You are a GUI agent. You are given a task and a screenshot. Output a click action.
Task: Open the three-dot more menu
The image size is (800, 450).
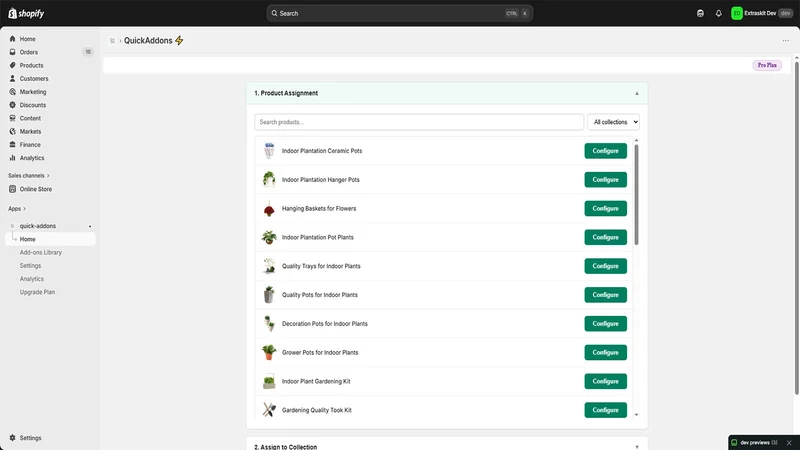[786, 41]
